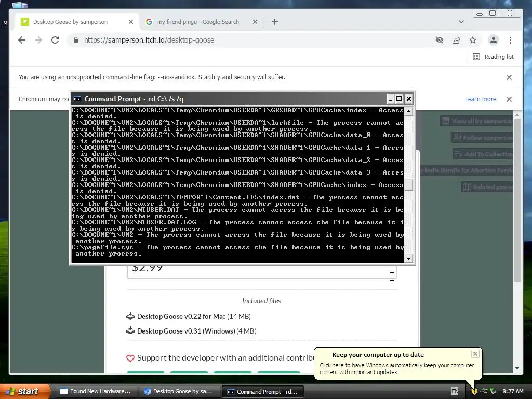Expand the tab search chevron
The height and width of the screenshot is (399, 532).
[461, 22]
